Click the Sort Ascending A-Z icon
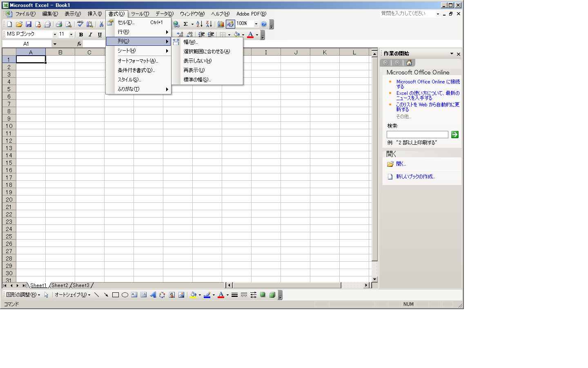 (x=199, y=24)
